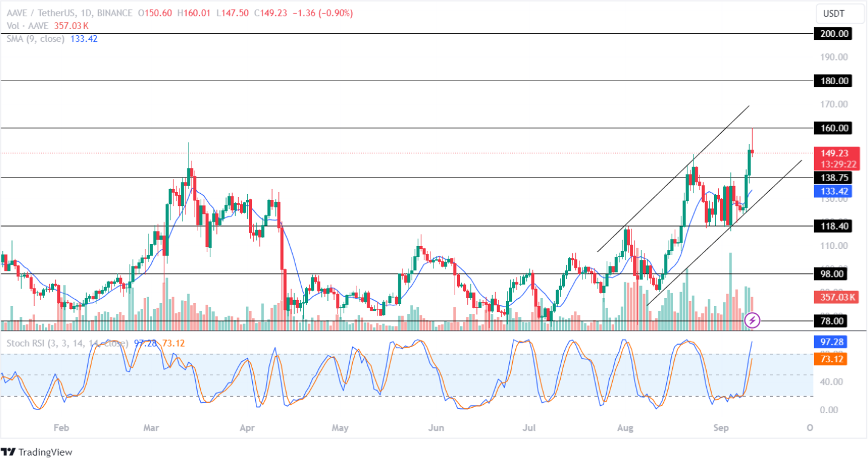Select the 118.40 price level label

point(833,226)
